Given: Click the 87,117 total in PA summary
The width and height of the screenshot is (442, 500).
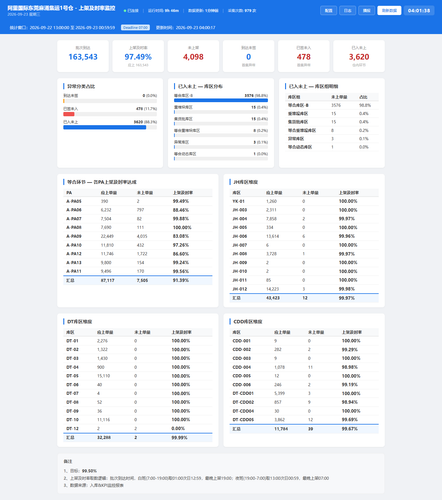Looking at the screenshot, I should click(107, 280).
